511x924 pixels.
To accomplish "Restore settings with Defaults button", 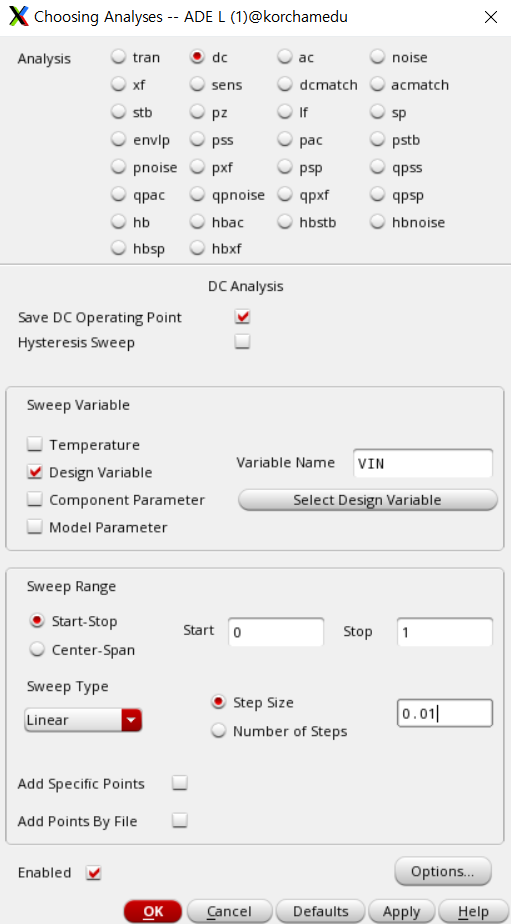I will (x=321, y=911).
